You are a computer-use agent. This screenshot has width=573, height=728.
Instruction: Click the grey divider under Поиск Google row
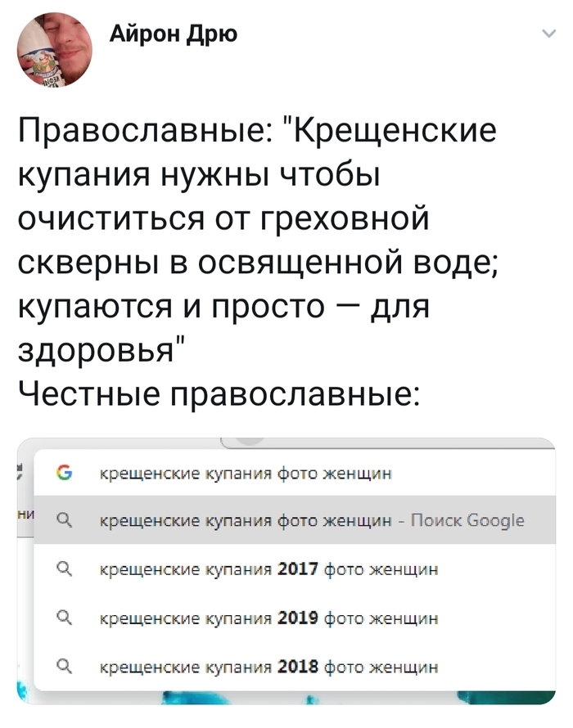tap(286, 542)
